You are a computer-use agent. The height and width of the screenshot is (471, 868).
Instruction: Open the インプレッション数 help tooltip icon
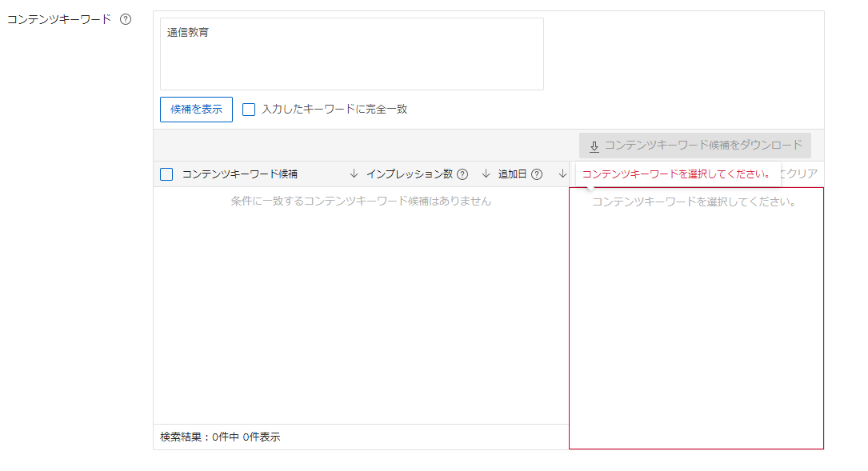[462, 174]
